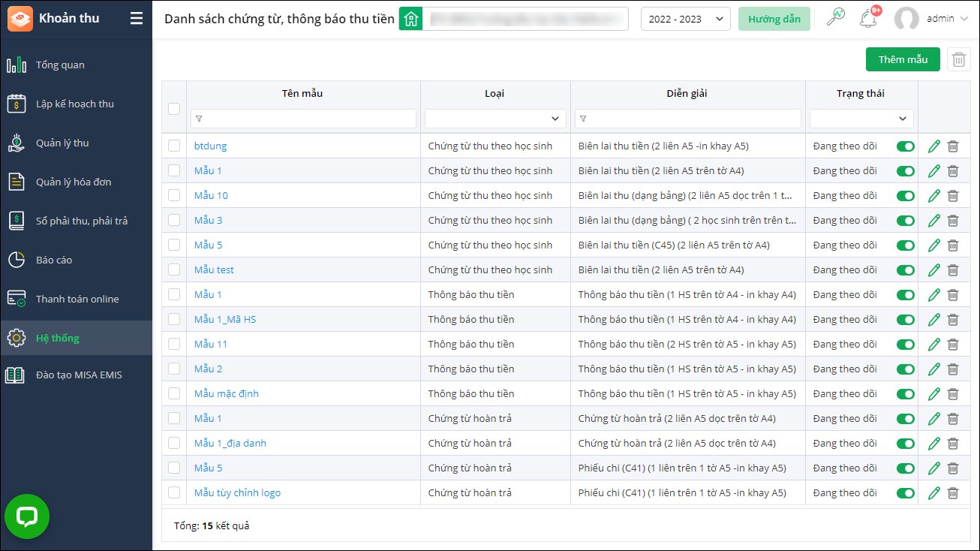
Task: Check the box for the btdung row
Action: pyautogui.click(x=174, y=146)
